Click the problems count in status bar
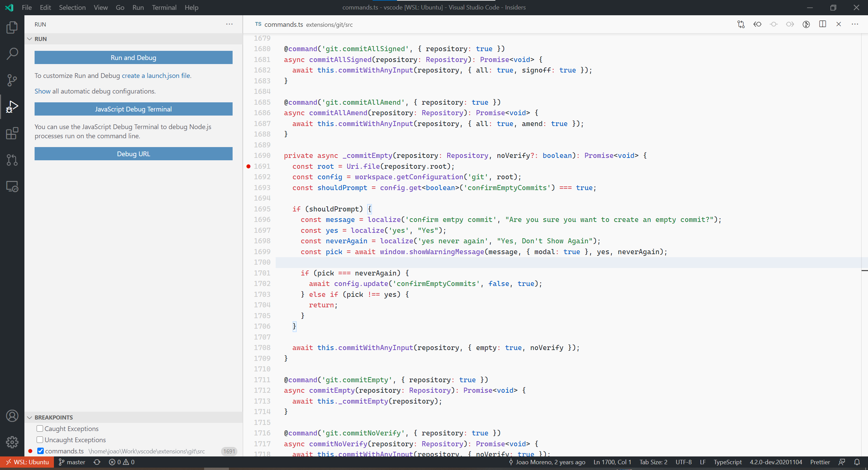868x470 pixels. coord(122,462)
